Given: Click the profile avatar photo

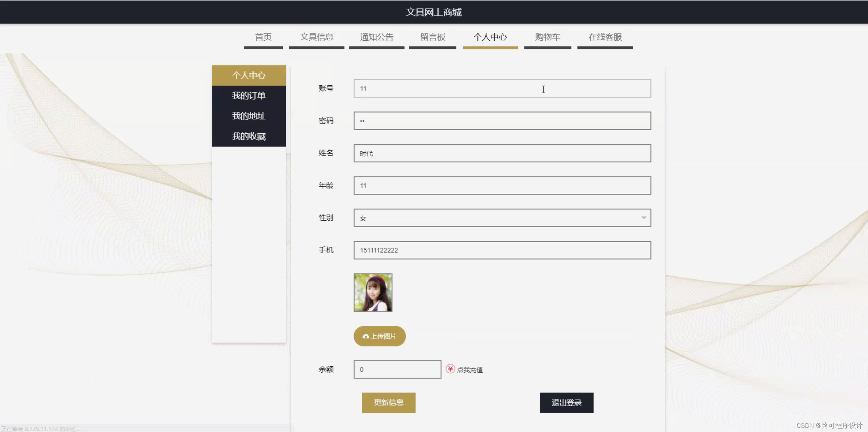Looking at the screenshot, I should (373, 293).
